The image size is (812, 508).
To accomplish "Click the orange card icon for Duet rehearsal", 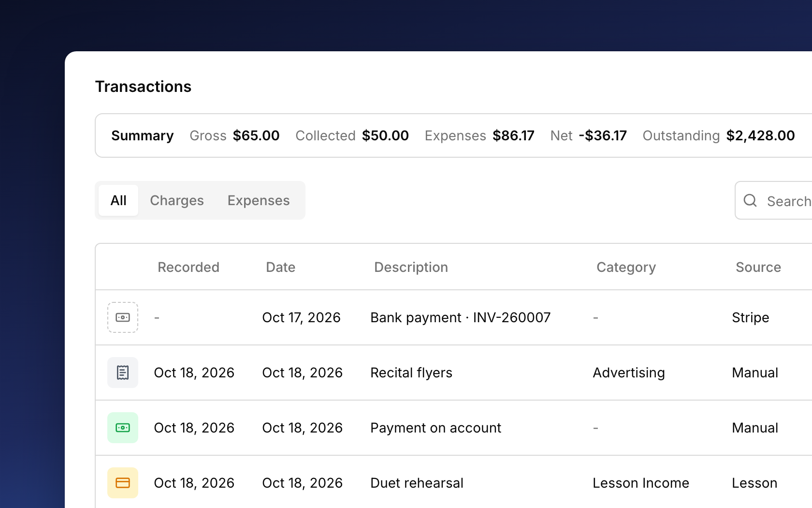I will coord(123,483).
